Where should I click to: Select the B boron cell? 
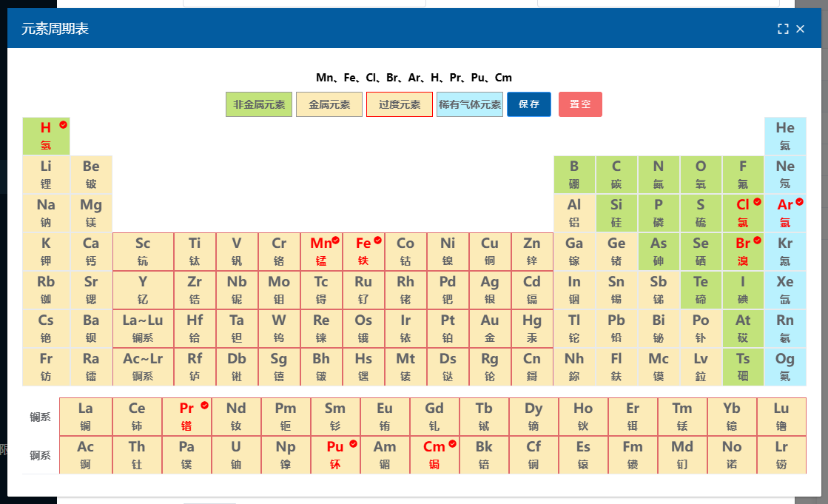[574, 175]
